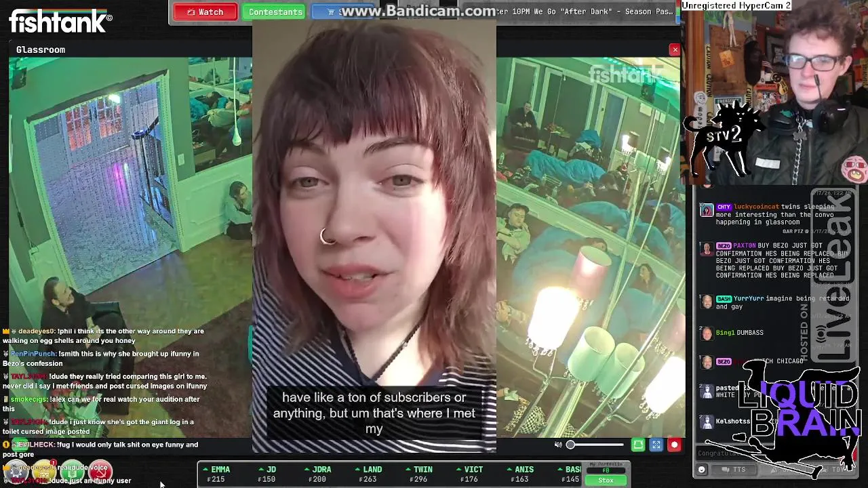
Task: Click the yellow badge icon
Action: [x=44, y=470]
